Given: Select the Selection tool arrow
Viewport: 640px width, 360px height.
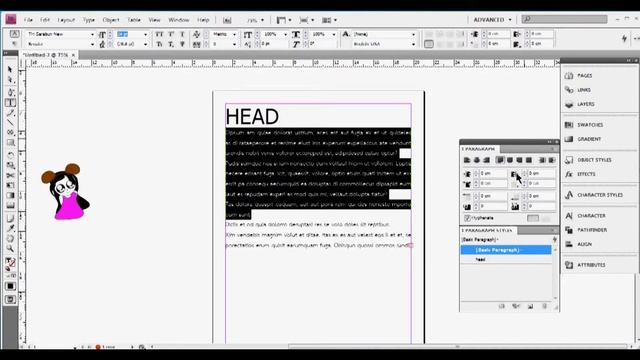Looking at the screenshot, I should [10, 70].
